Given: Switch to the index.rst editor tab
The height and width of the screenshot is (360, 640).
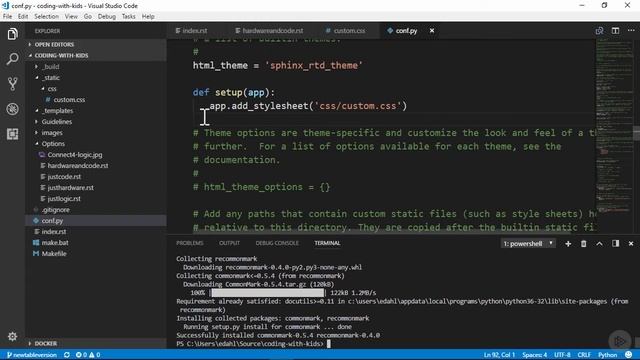Looking at the screenshot, I should point(196,31).
